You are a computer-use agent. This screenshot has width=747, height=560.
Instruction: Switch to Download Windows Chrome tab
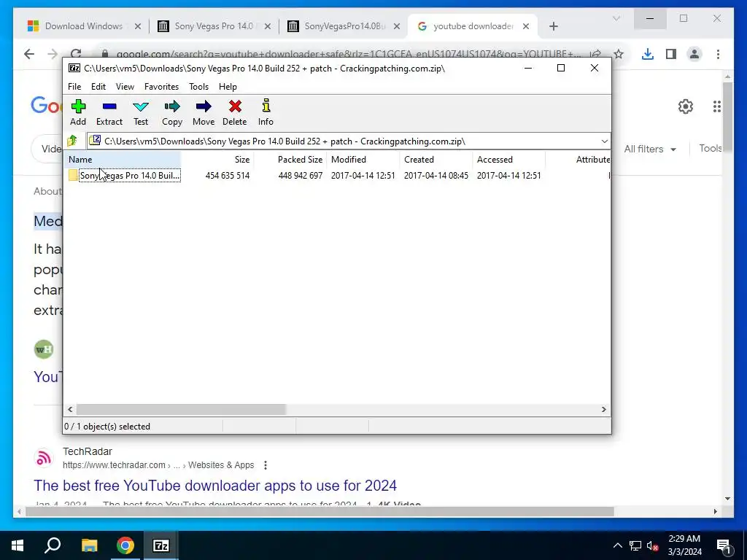83,26
